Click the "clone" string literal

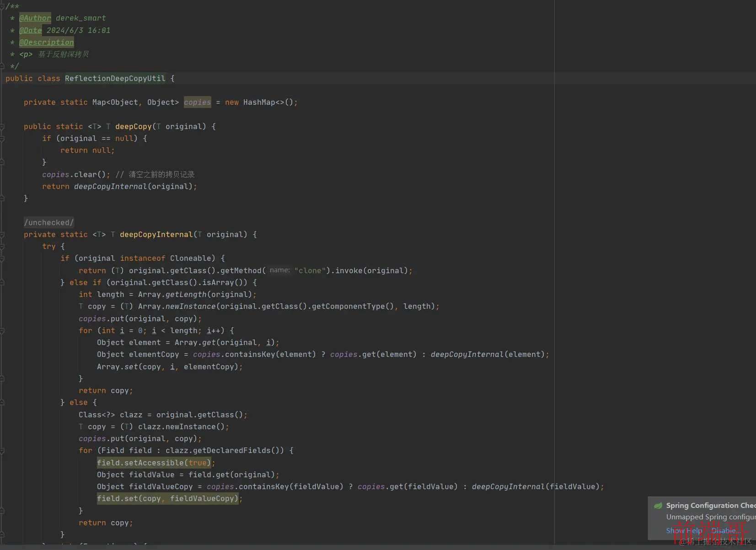click(310, 270)
